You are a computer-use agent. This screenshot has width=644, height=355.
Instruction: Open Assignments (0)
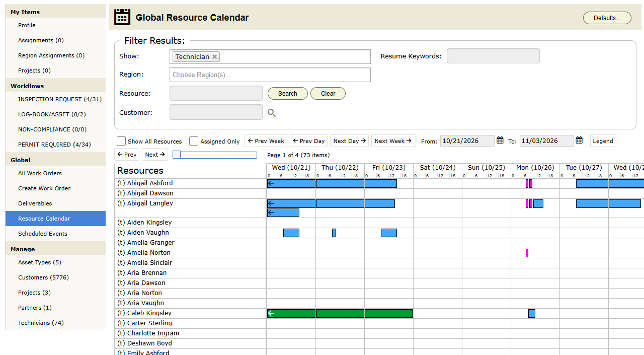(55, 40)
